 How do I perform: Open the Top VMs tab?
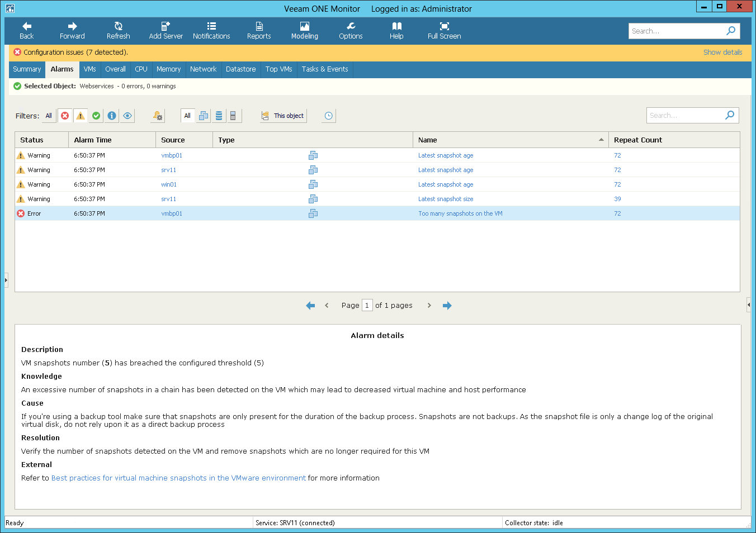click(x=278, y=69)
